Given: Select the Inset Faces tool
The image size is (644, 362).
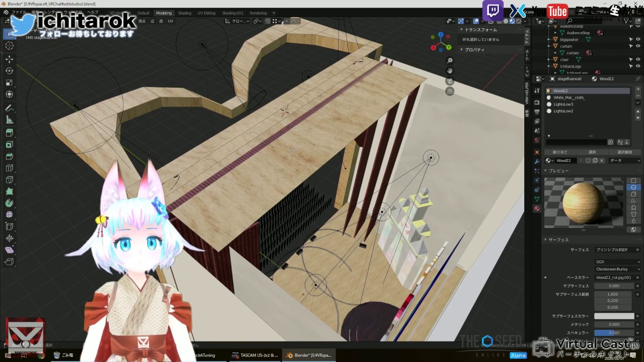Looking at the screenshot, I should 9,145.
